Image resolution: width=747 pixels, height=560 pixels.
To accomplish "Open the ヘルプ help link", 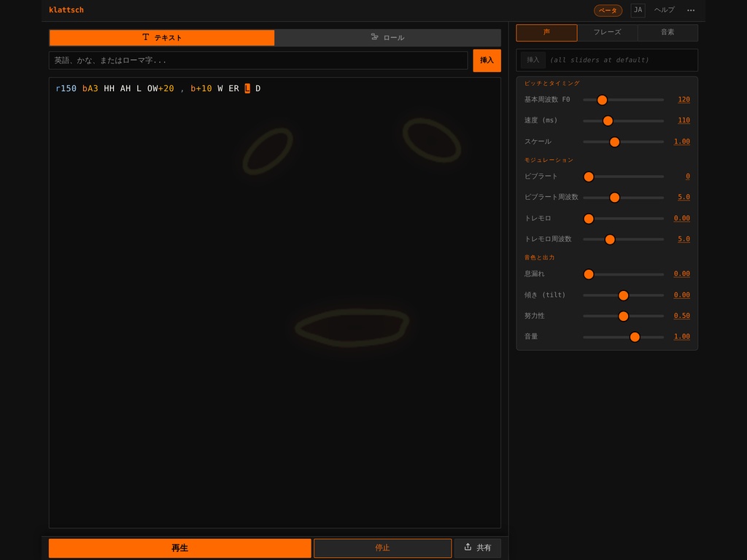I will pyautogui.click(x=664, y=10).
